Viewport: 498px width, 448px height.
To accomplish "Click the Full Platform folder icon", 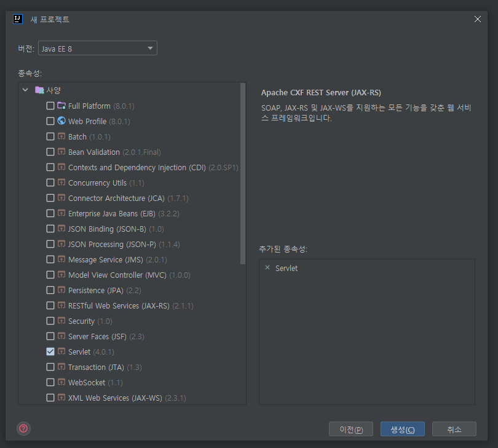I will [61, 106].
